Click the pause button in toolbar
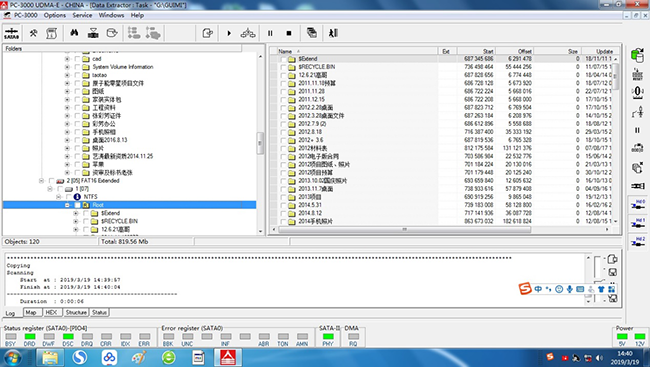Viewport: 650px width, 367px height. [x=270, y=33]
